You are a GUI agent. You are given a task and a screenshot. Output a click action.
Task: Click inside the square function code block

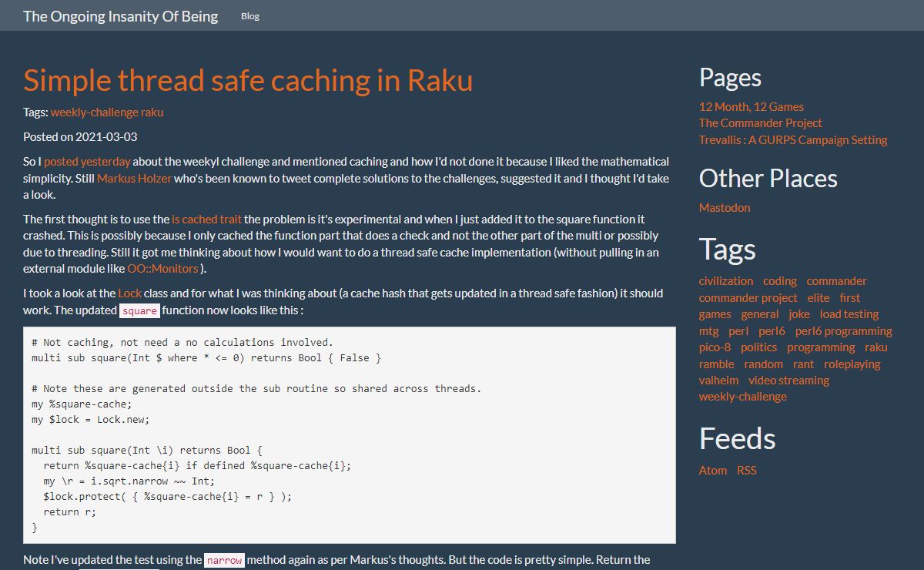tap(349, 435)
